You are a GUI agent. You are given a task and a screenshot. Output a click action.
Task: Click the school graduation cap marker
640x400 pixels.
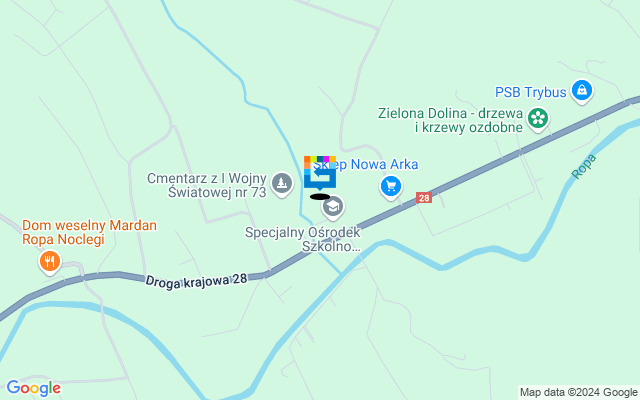[333, 207]
